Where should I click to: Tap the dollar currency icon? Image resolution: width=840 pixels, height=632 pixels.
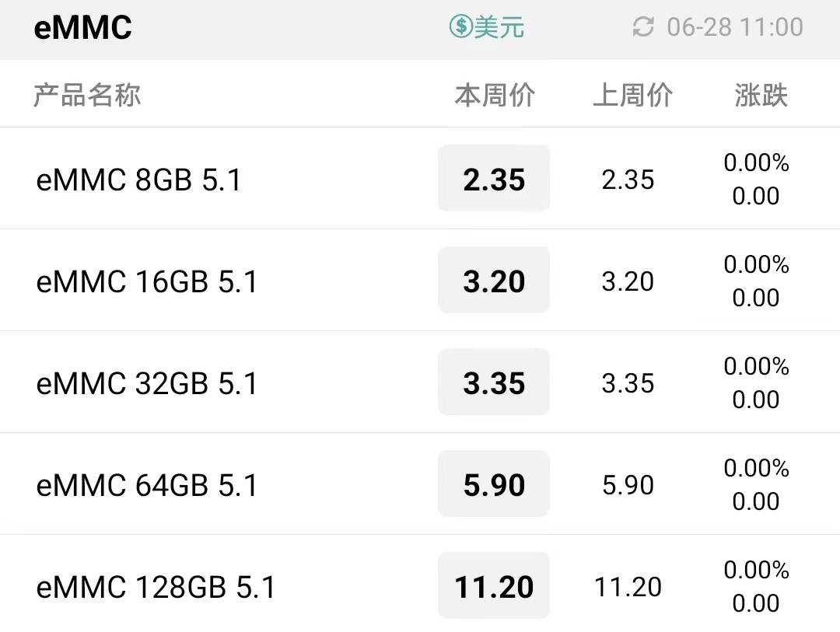click(460, 26)
